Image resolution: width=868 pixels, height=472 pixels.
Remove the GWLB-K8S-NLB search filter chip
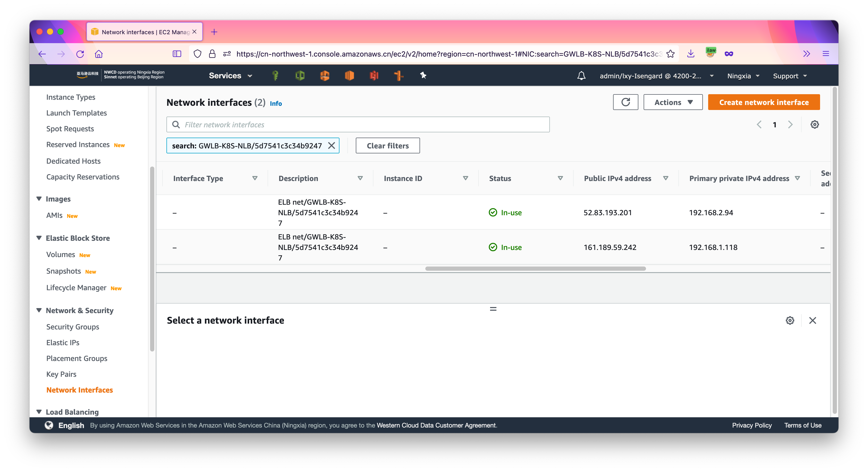332,145
